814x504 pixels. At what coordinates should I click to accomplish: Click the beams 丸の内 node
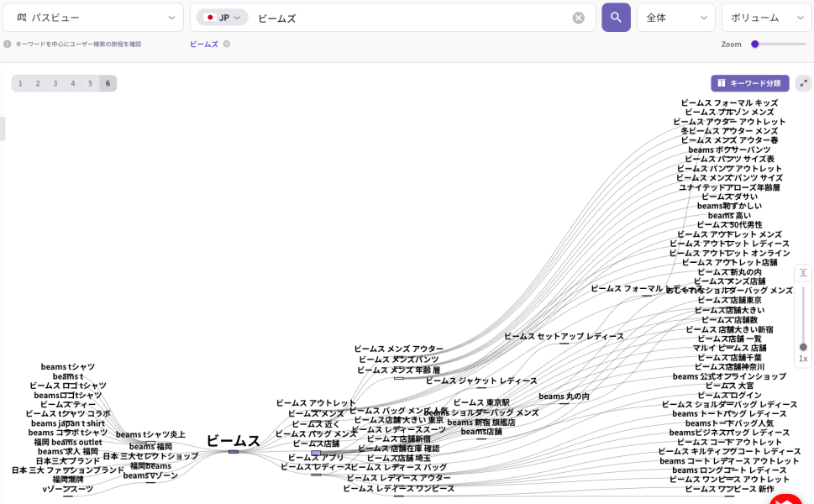pyautogui.click(x=565, y=396)
